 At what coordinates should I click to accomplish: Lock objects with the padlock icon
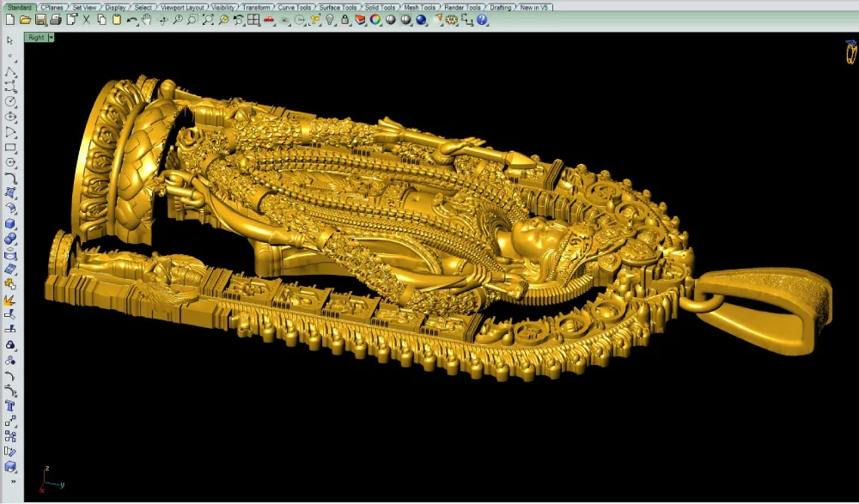point(344,20)
